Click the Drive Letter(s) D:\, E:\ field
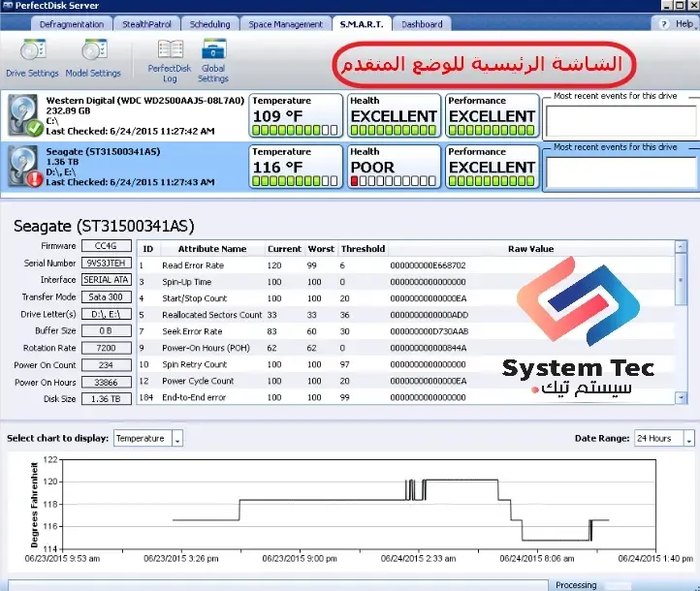Image resolution: width=700 pixels, height=591 pixels. pyautogui.click(x=107, y=314)
